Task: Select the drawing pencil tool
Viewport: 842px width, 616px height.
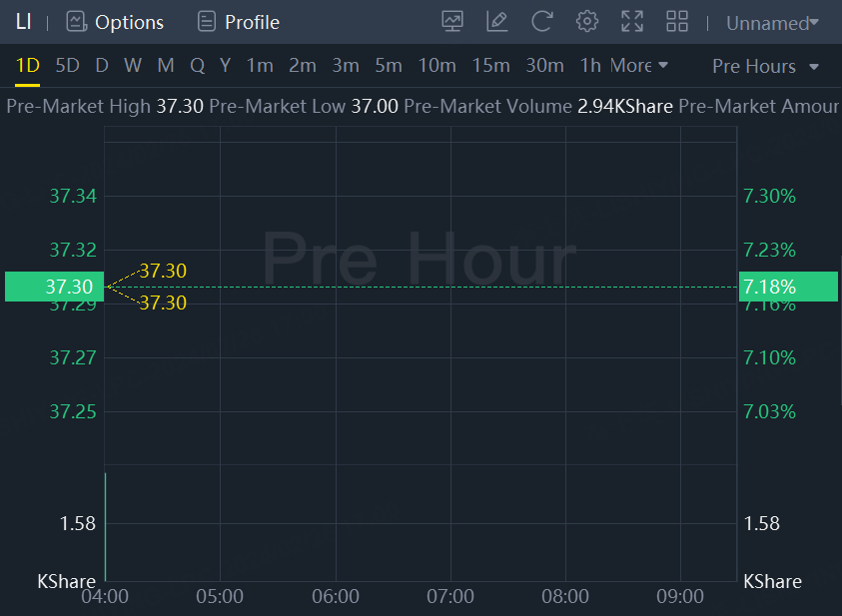Action: [x=496, y=21]
